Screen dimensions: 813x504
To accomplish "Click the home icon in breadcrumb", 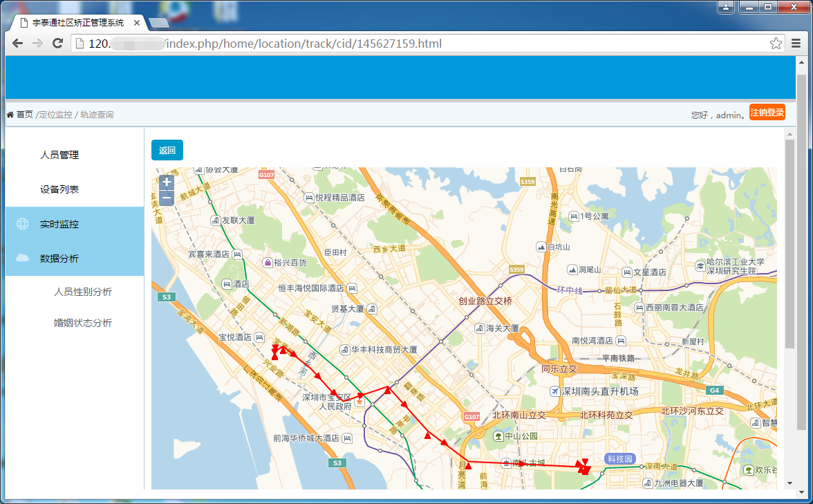I will [10, 115].
